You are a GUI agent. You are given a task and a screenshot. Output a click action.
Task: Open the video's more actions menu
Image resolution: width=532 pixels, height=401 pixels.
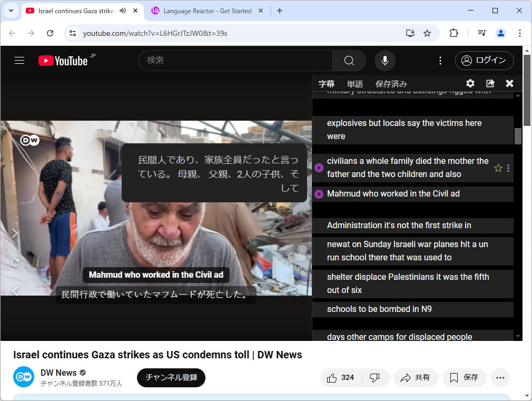[500, 377]
